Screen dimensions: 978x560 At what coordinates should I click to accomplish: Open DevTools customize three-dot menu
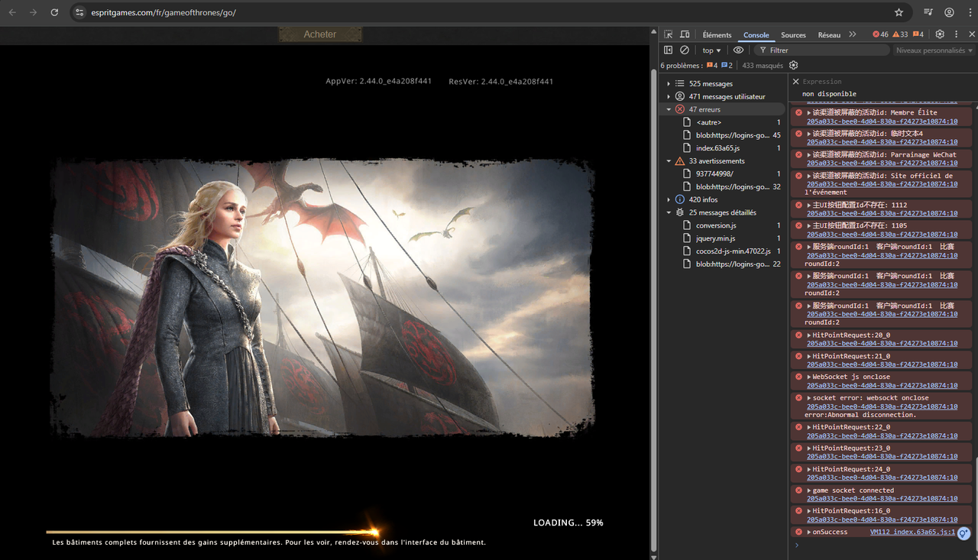pyautogui.click(x=956, y=34)
